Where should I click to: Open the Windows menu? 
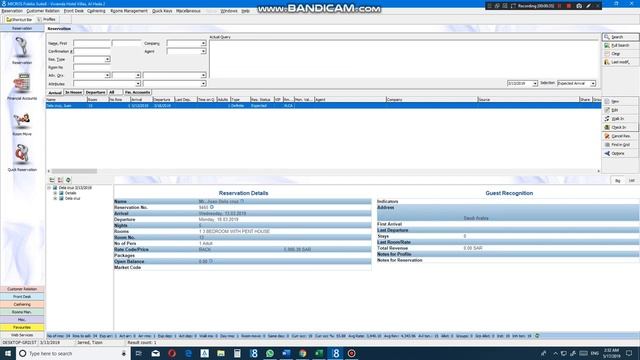pos(229,11)
